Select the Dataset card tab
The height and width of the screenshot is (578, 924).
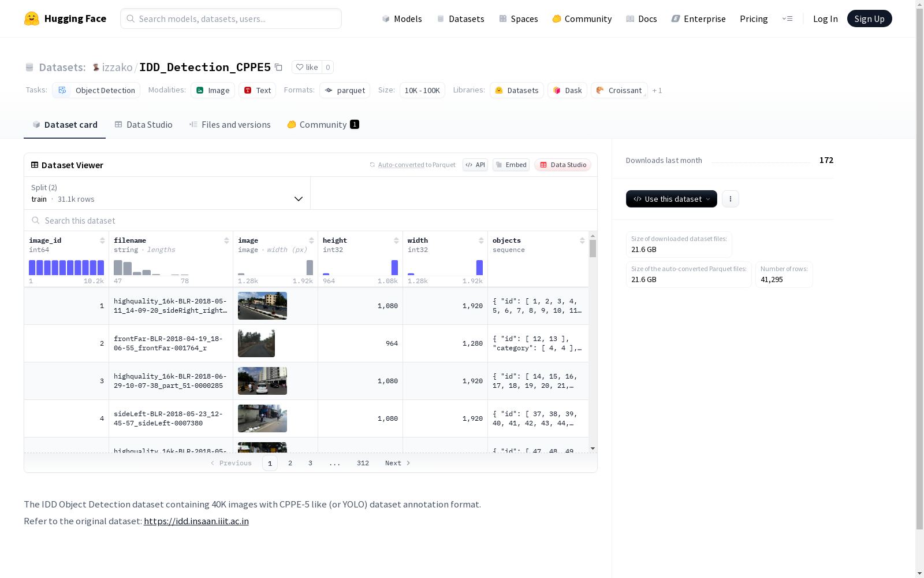(x=65, y=125)
